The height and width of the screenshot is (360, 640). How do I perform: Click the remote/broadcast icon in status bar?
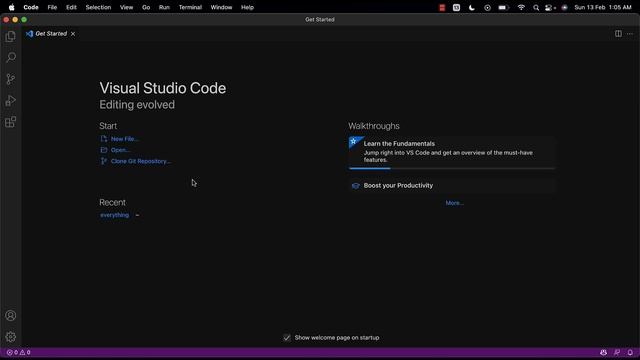coord(603,352)
